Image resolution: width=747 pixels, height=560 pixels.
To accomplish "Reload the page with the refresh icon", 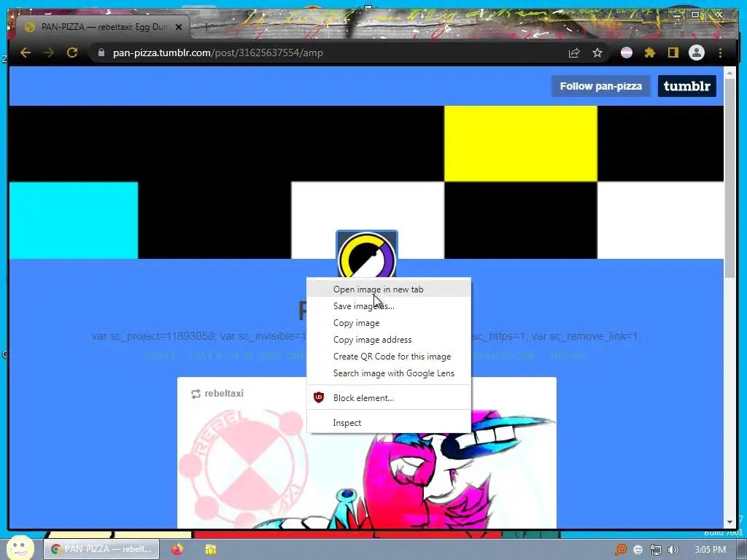I will pyautogui.click(x=72, y=52).
